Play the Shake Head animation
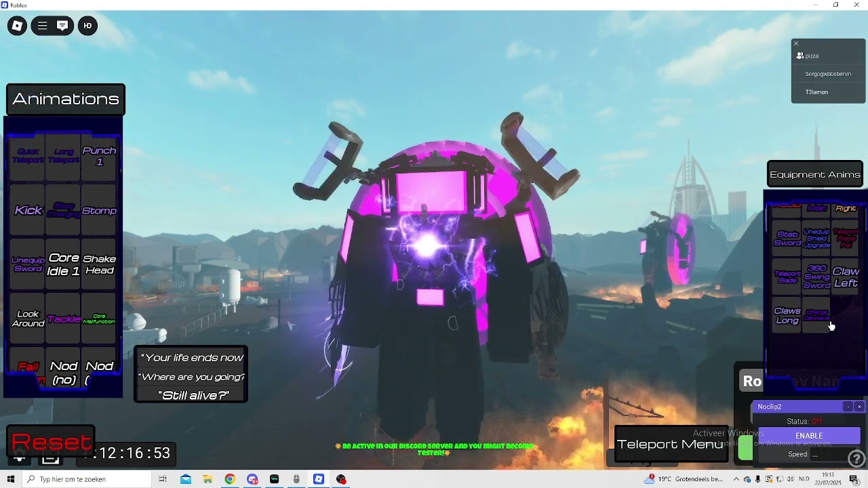Screen dimensions: 868x488 click(x=99, y=264)
